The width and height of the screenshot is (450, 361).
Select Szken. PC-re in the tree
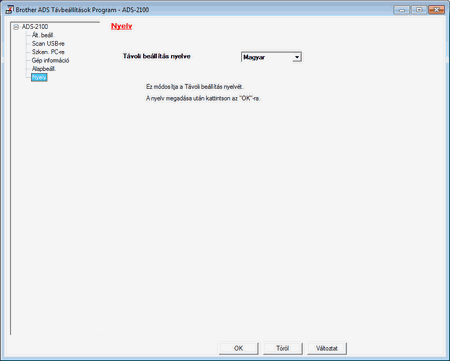pos(48,52)
